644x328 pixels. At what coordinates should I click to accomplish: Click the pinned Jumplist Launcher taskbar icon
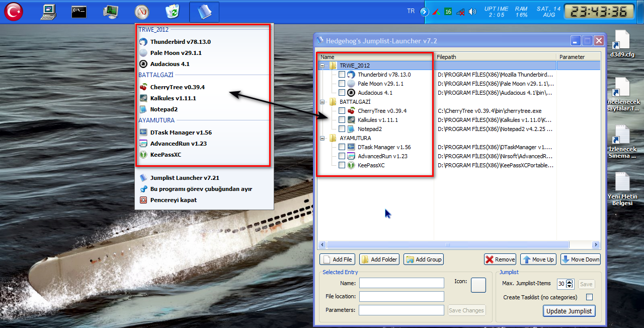click(x=204, y=12)
